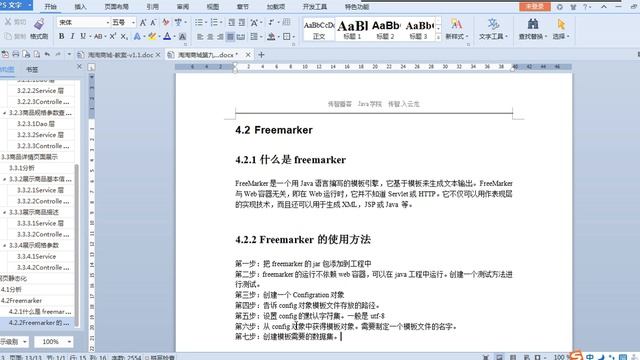Expand the styles gallery list
Image resolution: width=640 pixels, height=360 pixels.
coord(439,37)
